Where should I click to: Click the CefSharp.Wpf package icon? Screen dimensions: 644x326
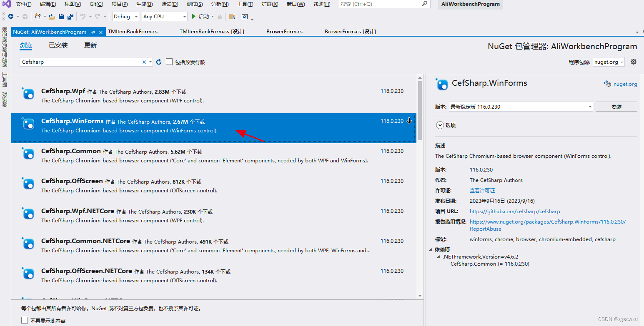[x=28, y=94]
